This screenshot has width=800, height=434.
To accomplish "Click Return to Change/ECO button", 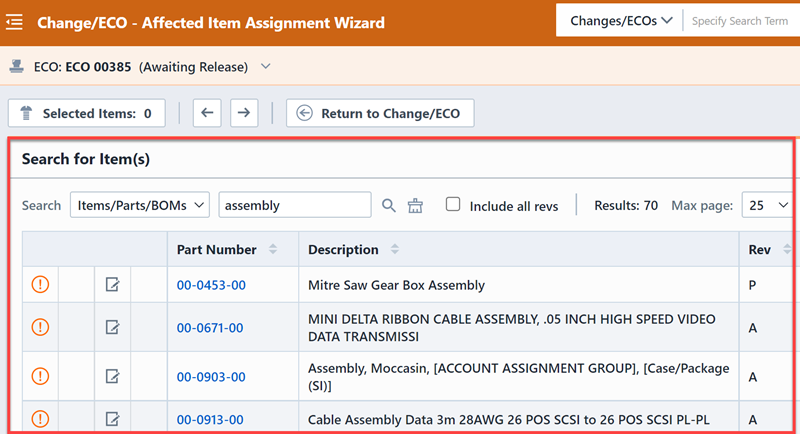I will (380, 113).
